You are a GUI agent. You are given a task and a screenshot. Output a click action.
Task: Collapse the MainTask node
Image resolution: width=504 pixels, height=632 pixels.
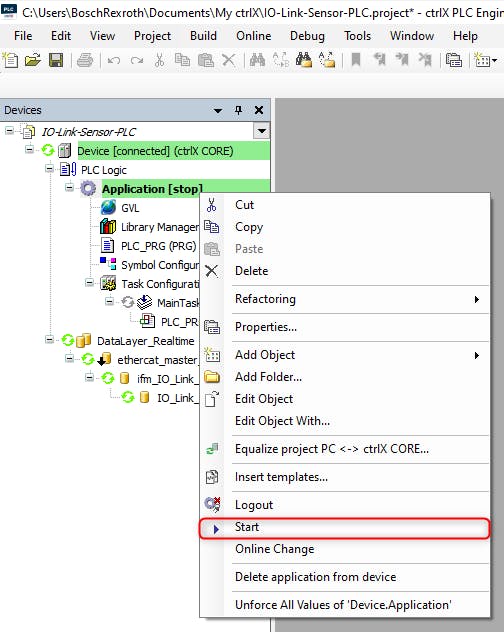pyautogui.click(x=109, y=301)
